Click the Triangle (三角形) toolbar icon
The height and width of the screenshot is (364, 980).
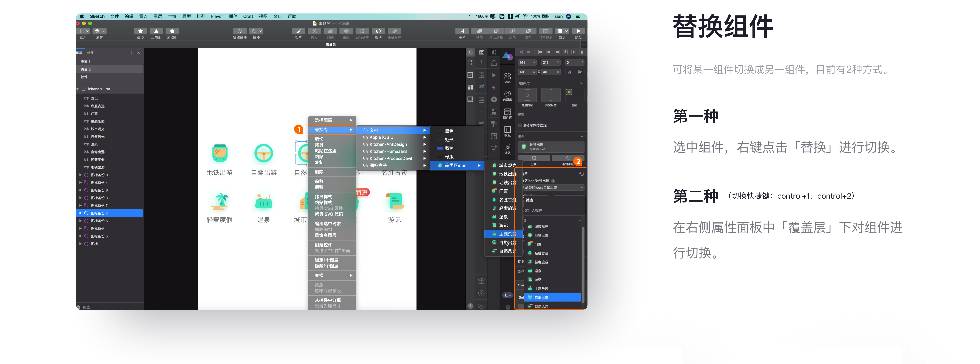(x=156, y=31)
